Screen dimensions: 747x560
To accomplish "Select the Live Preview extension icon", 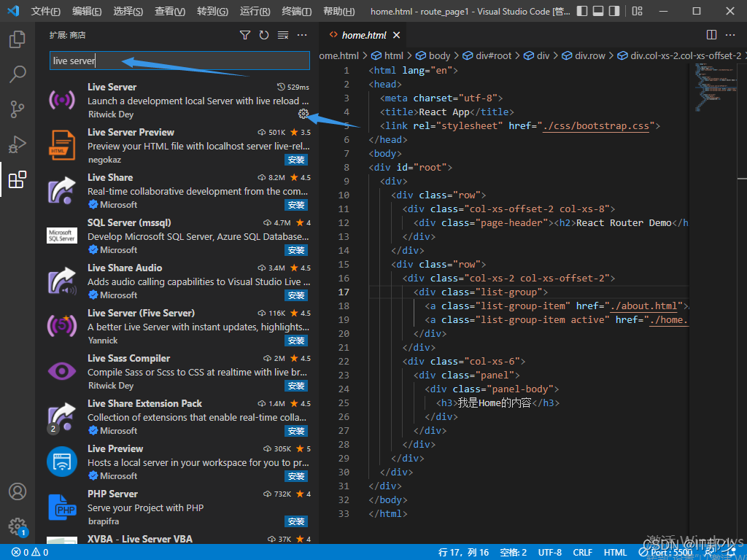I will point(62,462).
